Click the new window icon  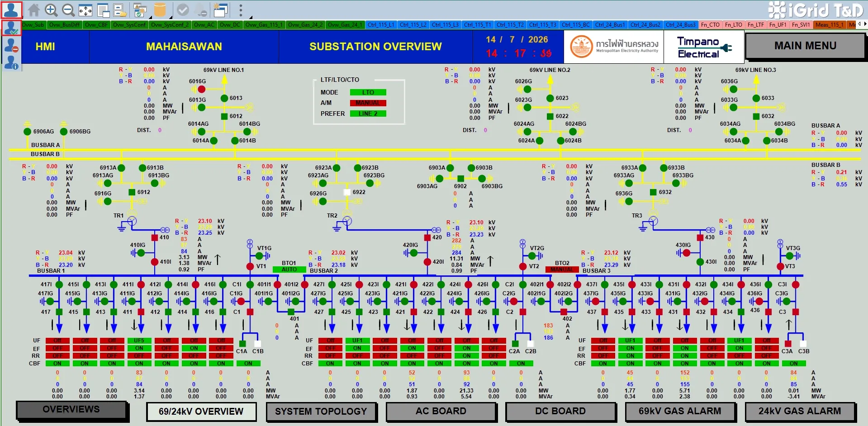[x=221, y=9]
